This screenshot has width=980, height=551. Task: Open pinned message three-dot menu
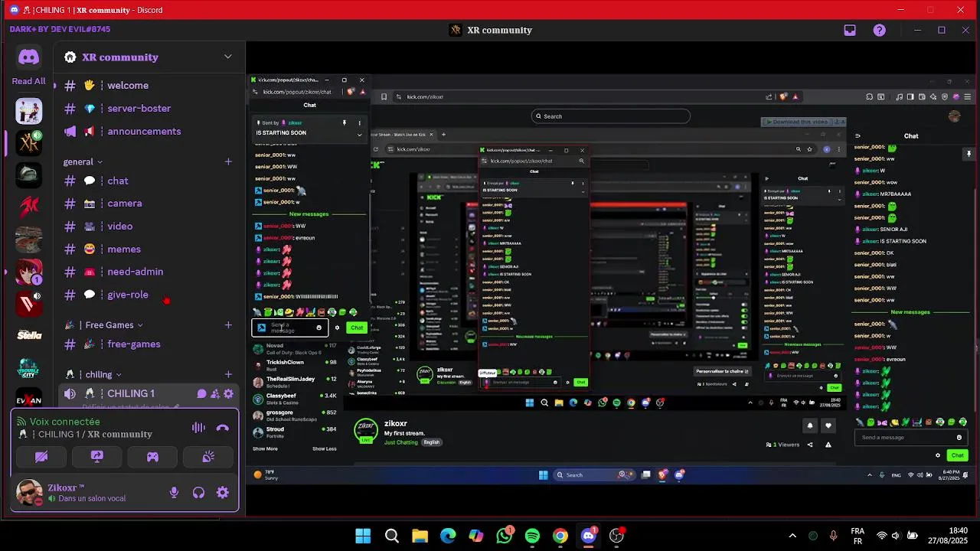pyautogui.click(x=359, y=122)
